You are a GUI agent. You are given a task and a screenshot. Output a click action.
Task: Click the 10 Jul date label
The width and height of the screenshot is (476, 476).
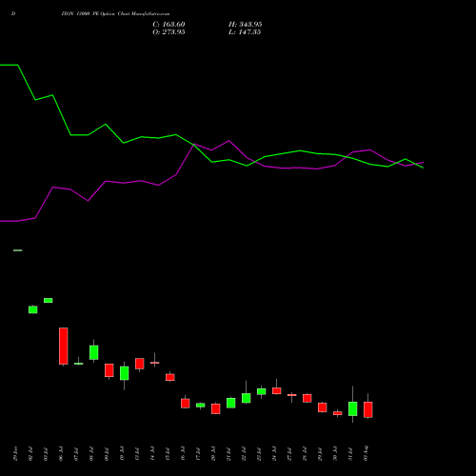point(122,453)
